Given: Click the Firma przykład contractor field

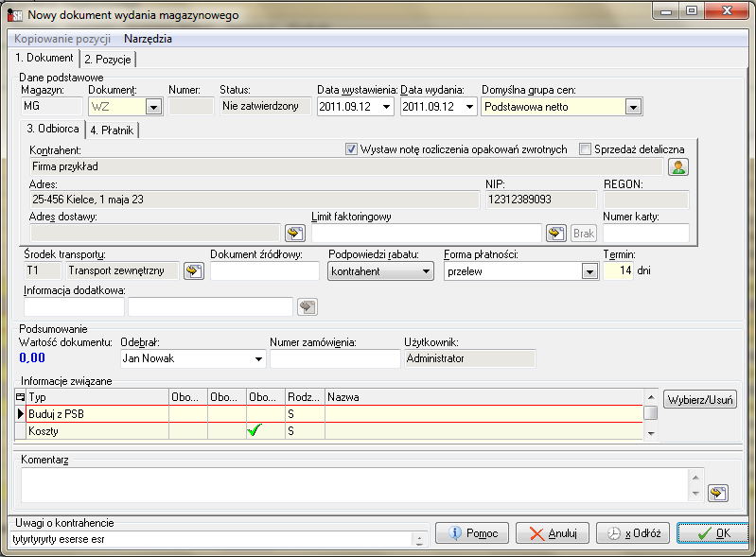Looking at the screenshot, I should pyautogui.click(x=346, y=166).
